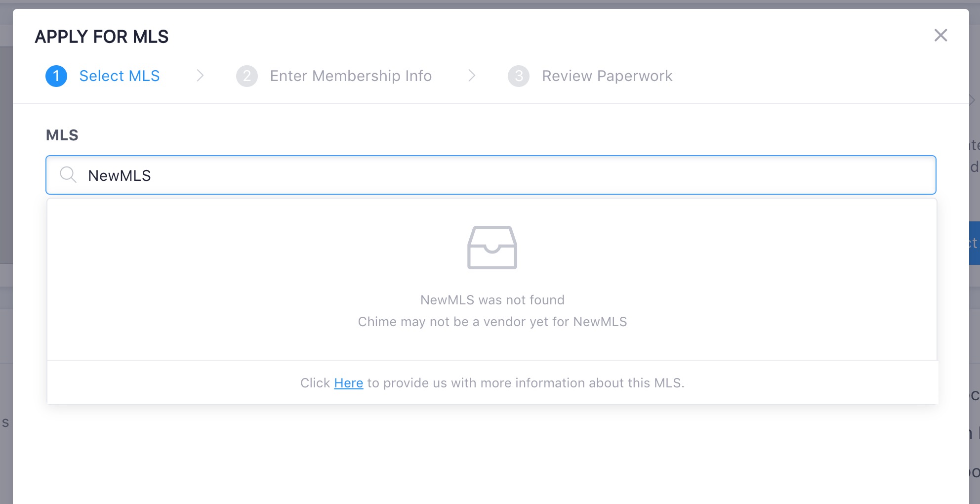Click the empty inbox tray icon
The width and height of the screenshot is (980, 504).
pyautogui.click(x=492, y=248)
